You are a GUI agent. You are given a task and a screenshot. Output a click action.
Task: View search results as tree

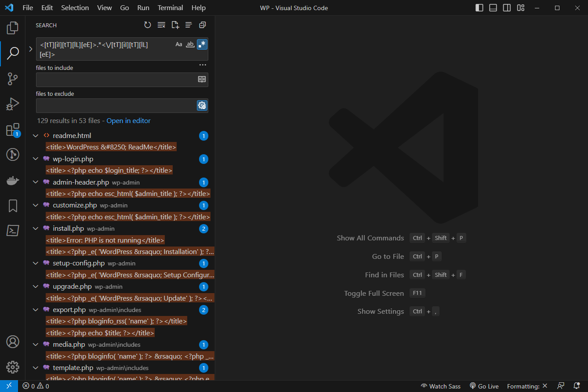click(x=189, y=25)
